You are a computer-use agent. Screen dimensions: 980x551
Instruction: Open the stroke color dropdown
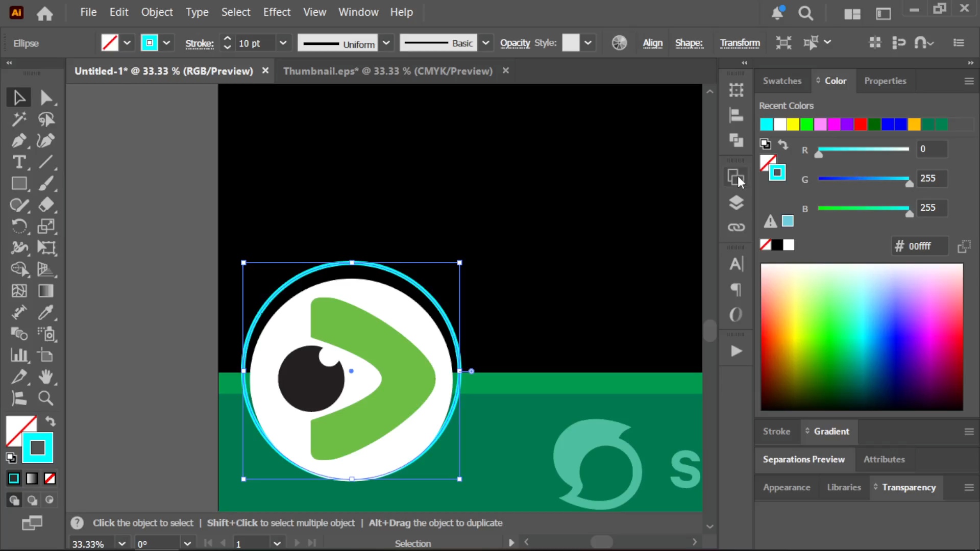click(x=166, y=43)
